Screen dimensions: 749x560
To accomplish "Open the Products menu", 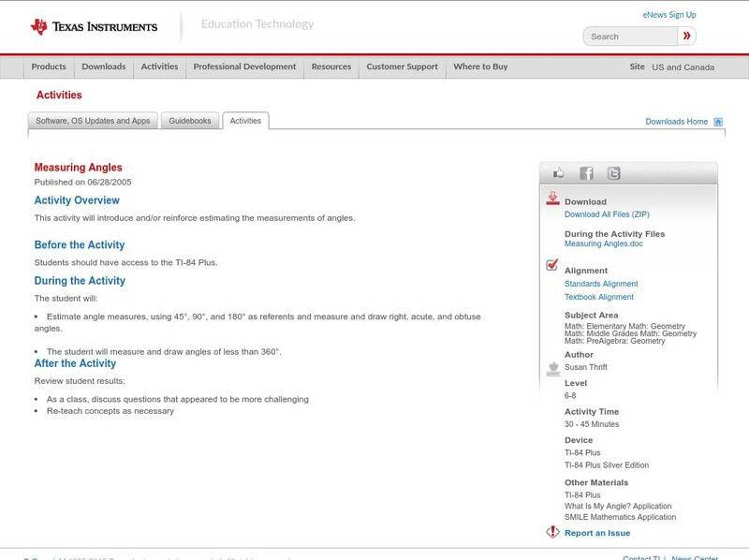I will click(49, 67).
